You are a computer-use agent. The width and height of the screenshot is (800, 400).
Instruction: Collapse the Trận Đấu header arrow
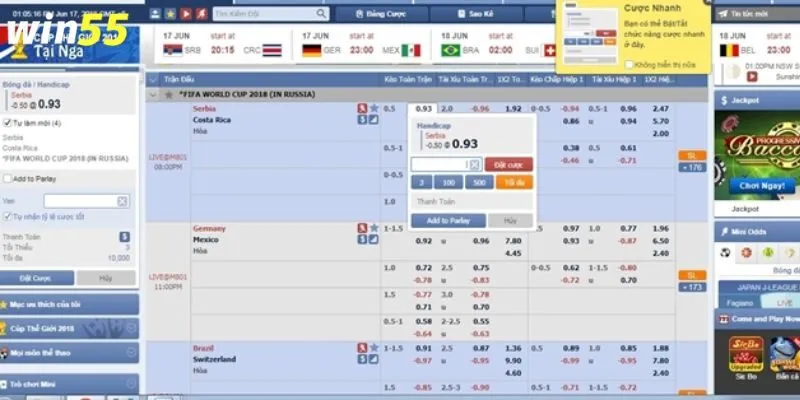point(153,80)
